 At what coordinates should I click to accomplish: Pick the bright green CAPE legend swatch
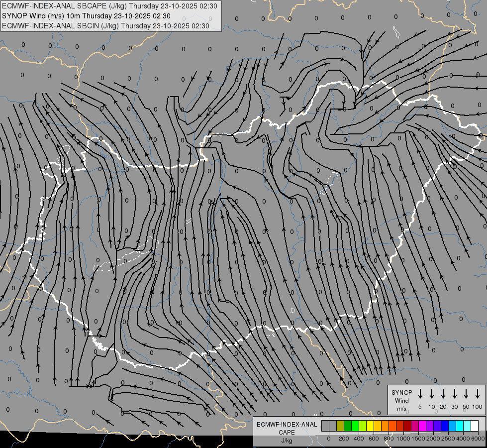(355, 426)
